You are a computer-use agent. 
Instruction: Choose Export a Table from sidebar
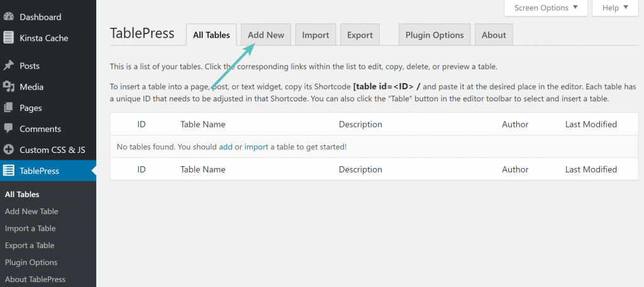tap(30, 245)
